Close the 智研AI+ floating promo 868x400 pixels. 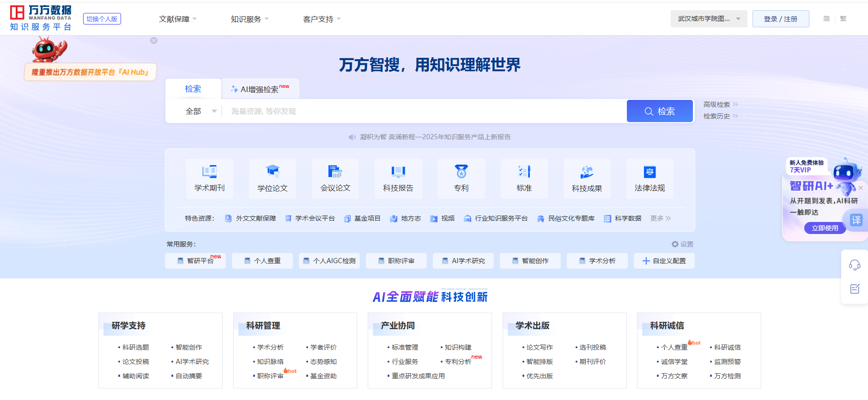[x=861, y=188]
